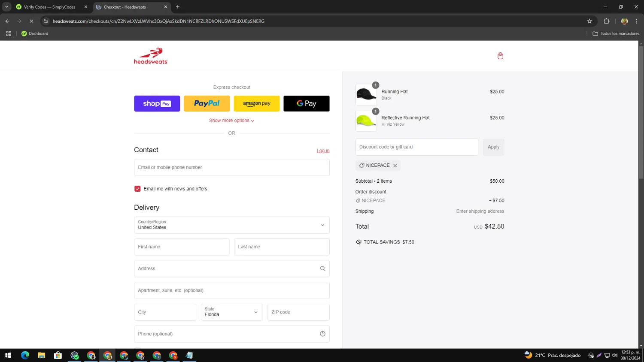The image size is (644, 362).
Task: View site information icon in address bar
Action: tap(46, 21)
